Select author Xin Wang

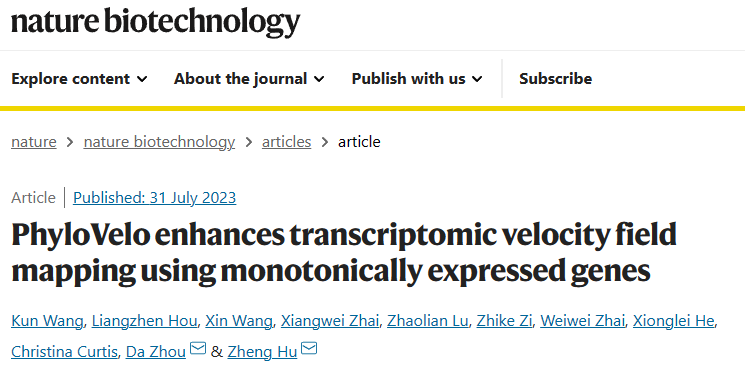(x=239, y=322)
